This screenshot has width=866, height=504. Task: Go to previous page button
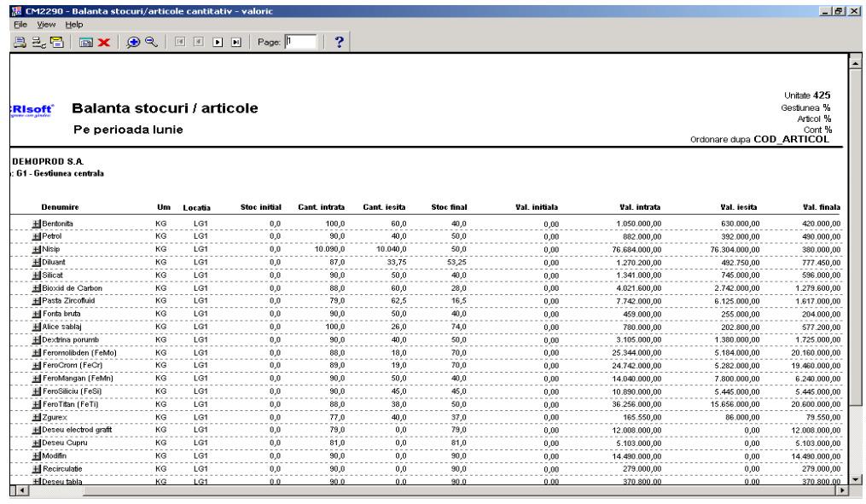199,42
